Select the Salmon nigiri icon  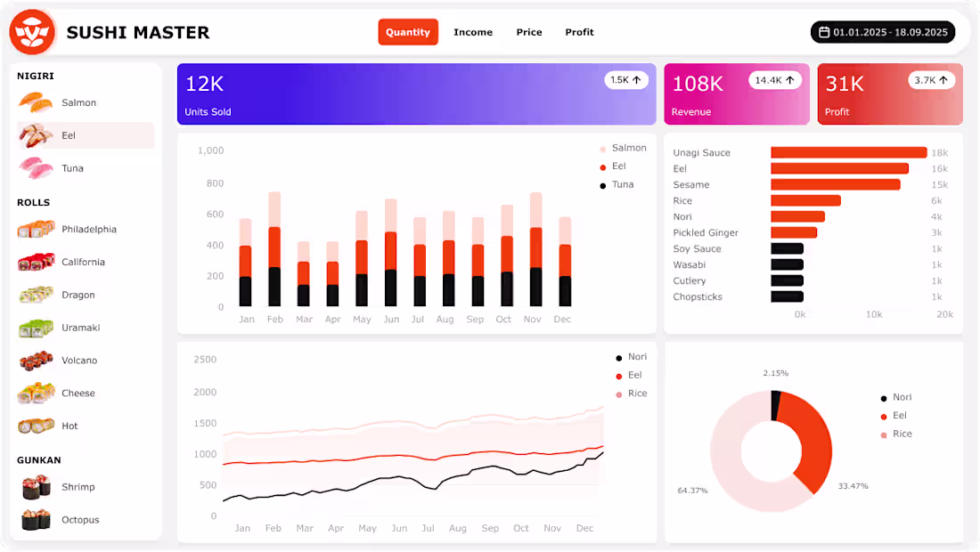[35, 102]
